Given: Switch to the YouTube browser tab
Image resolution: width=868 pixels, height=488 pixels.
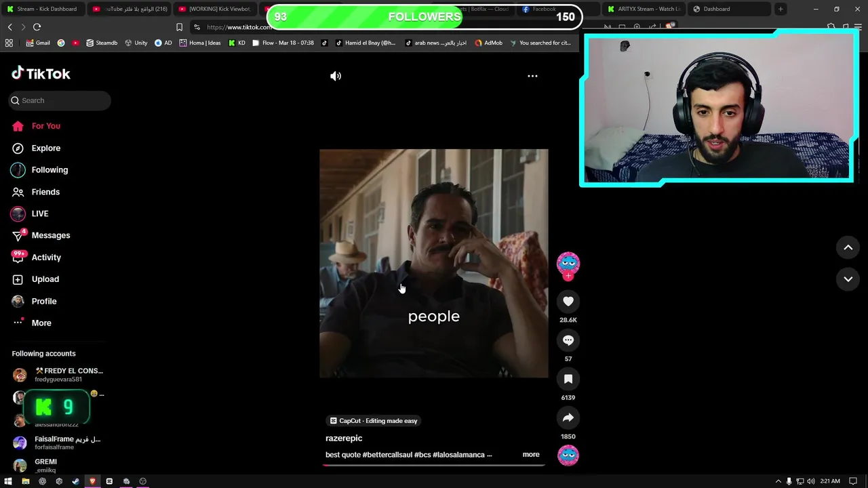Looking at the screenshot, I should pyautogui.click(x=129, y=9).
